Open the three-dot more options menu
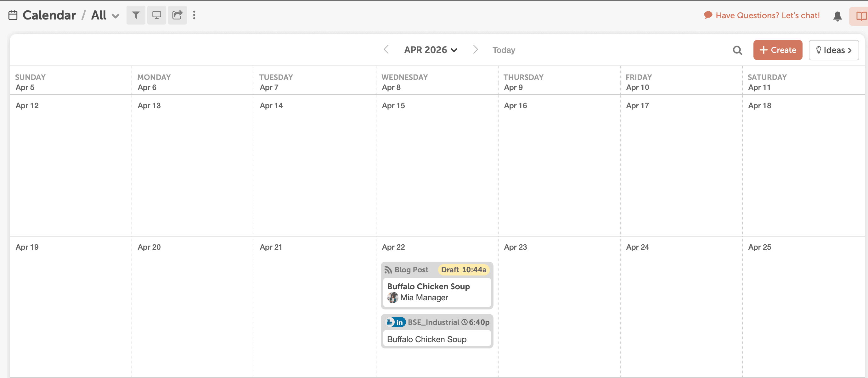 click(194, 15)
